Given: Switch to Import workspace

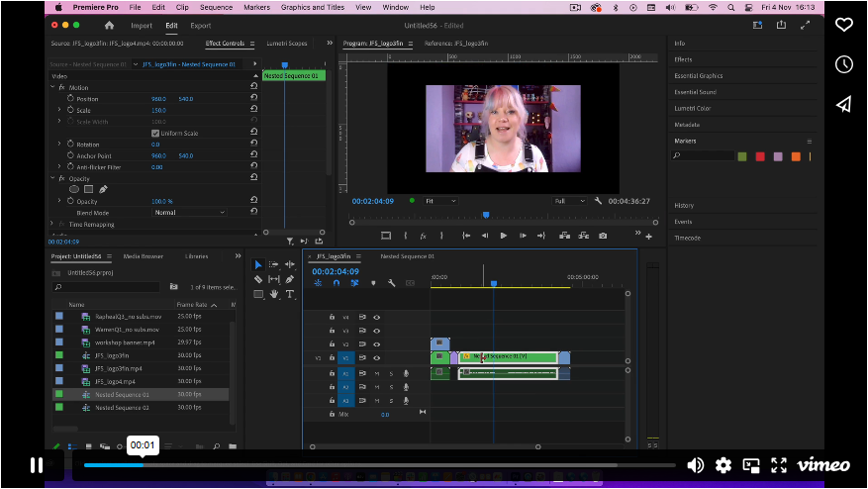Looking at the screenshot, I should click(142, 26).
